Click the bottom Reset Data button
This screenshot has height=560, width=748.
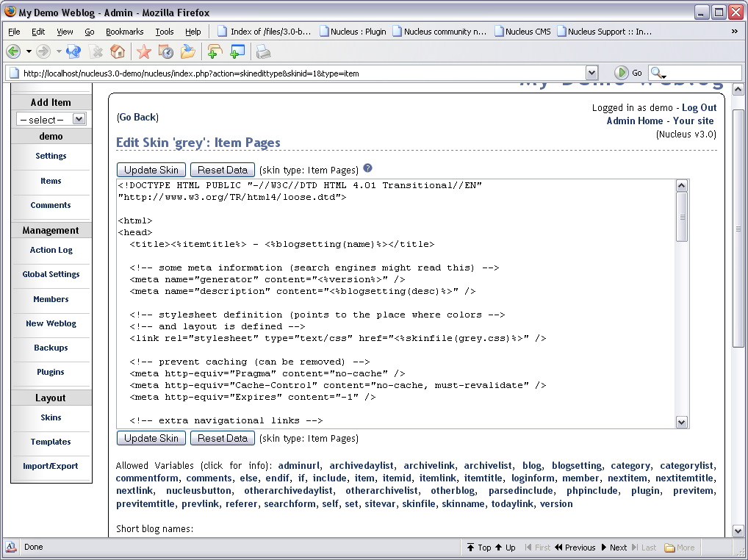223,438
